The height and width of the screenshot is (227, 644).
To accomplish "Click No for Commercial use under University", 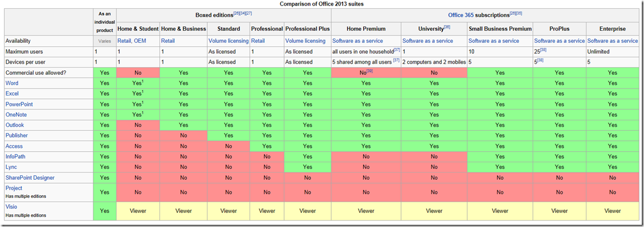I will click(x=434, y=72).
